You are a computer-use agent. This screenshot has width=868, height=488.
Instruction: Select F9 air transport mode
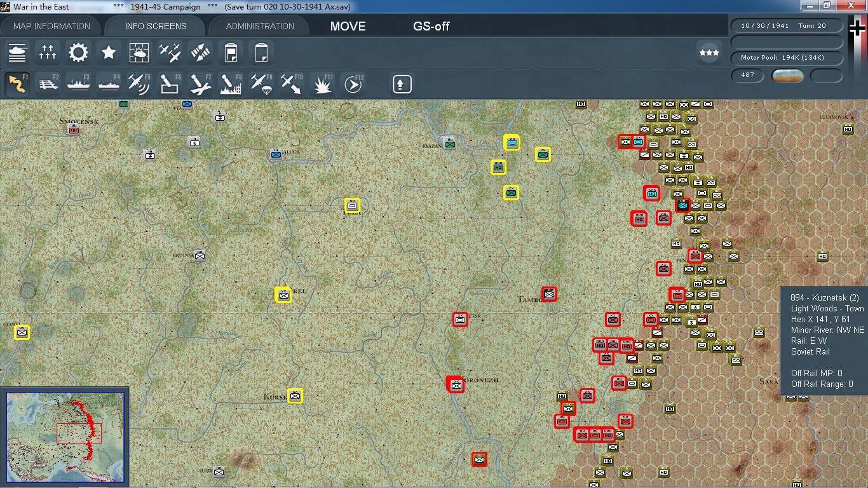tap(261, 84)
